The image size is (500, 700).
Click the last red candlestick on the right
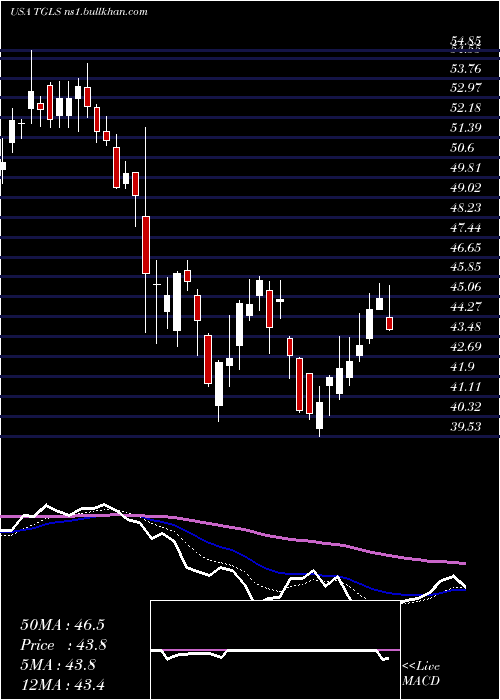click(x=390, y=324)
